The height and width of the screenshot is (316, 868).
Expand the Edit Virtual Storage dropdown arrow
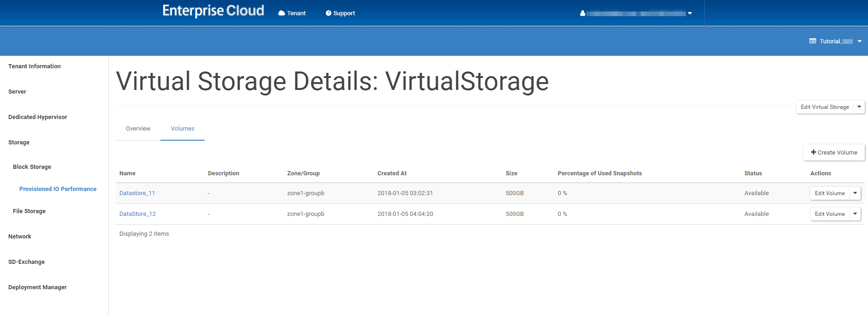point(859,107)
